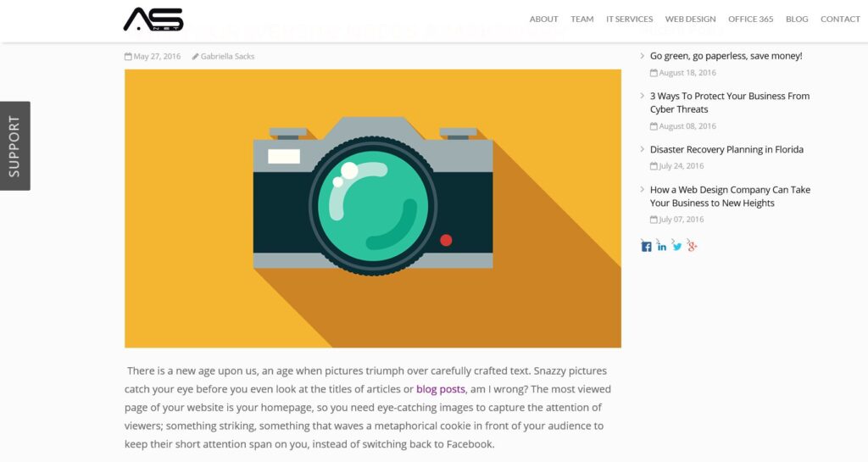Viewport: 868px width, 462px height.
Task: Follow the 'blog posts' link in the article
Action: [x=440, y=389]
